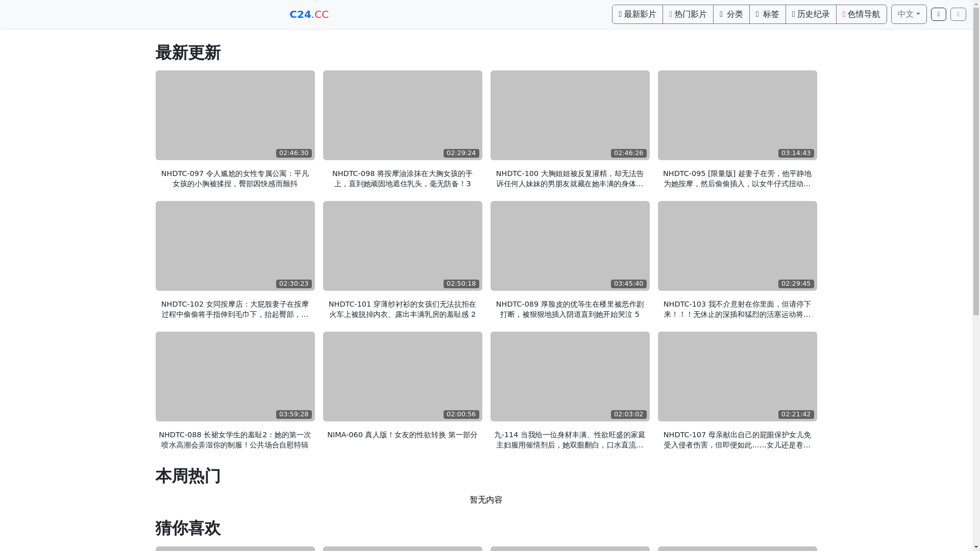Open the NHDTC-107 video thumbnail
The height and width of the screenshot is (551, 980).
pos(738,377)
